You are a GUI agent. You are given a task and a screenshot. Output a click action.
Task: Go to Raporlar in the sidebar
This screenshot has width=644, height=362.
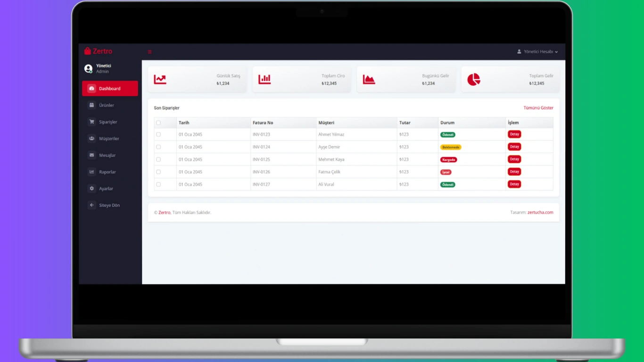click(107, 172)
